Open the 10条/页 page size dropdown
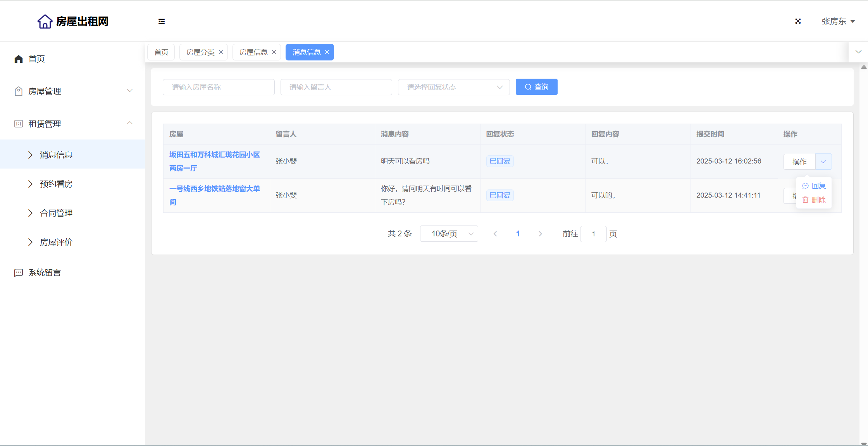 point(449,234)
